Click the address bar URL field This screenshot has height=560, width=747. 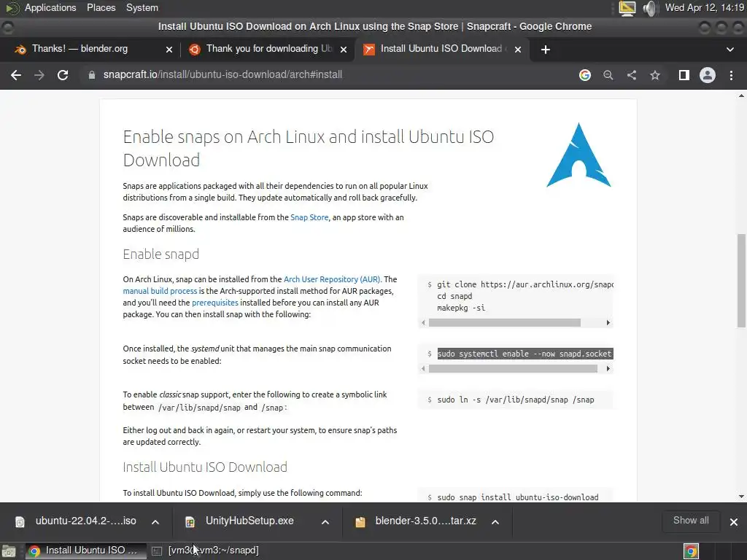pos(329,75)
